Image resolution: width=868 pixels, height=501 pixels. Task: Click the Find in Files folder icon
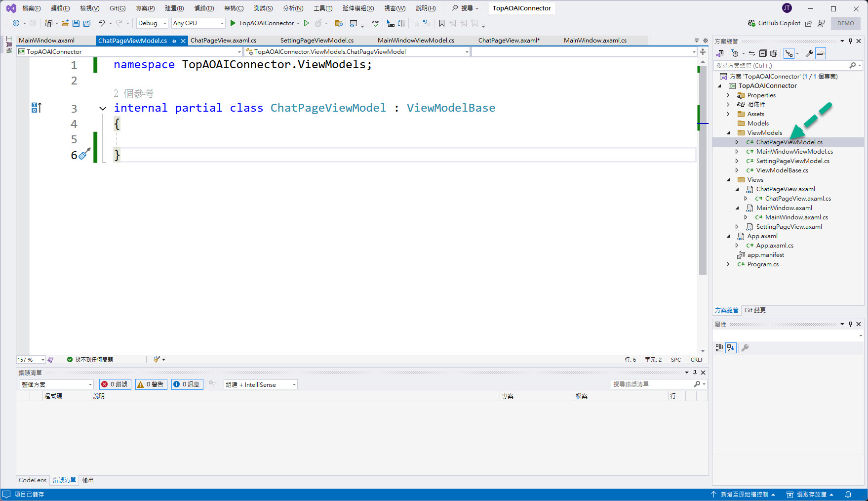tap(339, 23)
